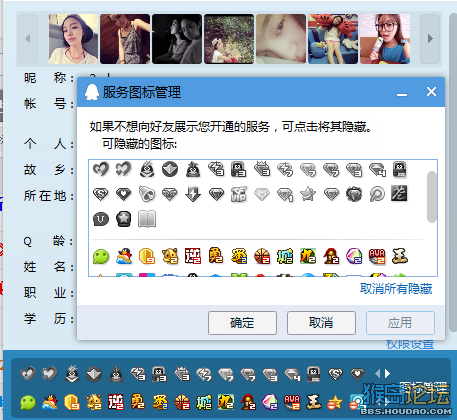Confirm with the 确定 button
Screen dimensions: 457x420
click(242, 323)
